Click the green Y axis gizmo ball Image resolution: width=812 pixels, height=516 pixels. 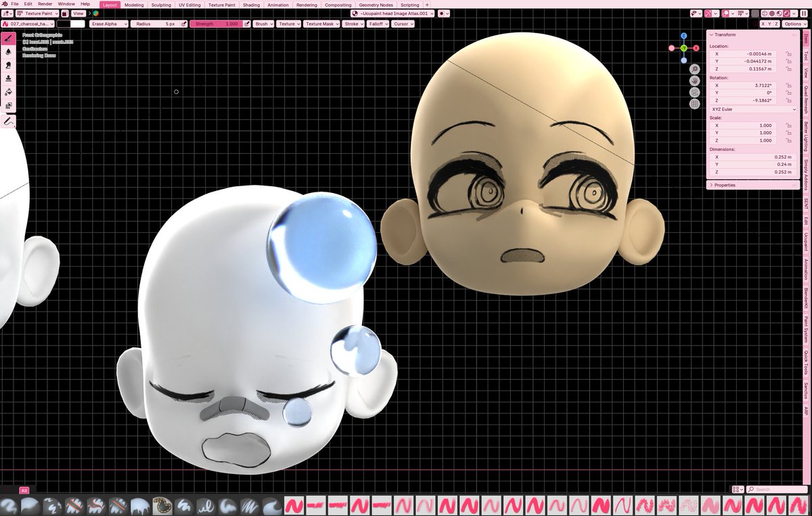point(683,48)
